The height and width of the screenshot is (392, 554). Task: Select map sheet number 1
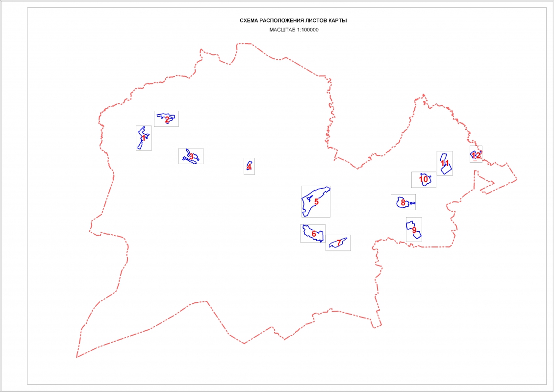[x=144, y=138]
